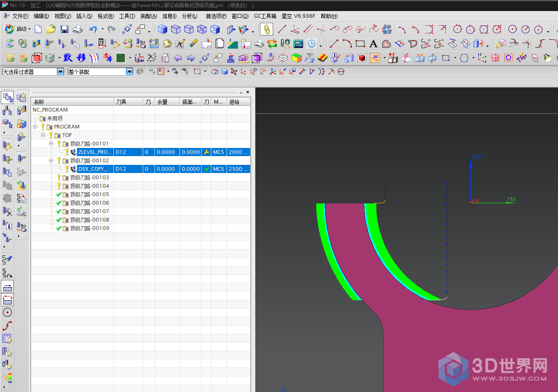Create a new file with the blank page icon
Screen dimensions: 558x392
(x=38, y=29)
